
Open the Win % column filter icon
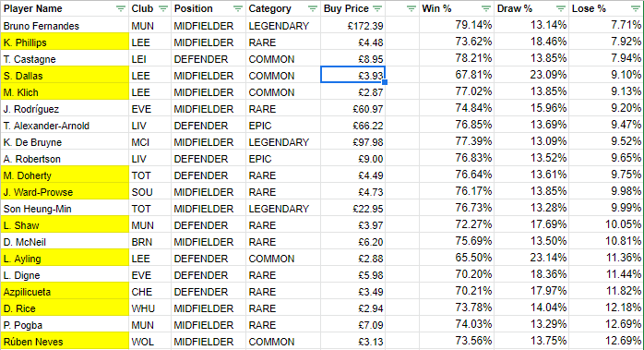(x=486, y=8)
